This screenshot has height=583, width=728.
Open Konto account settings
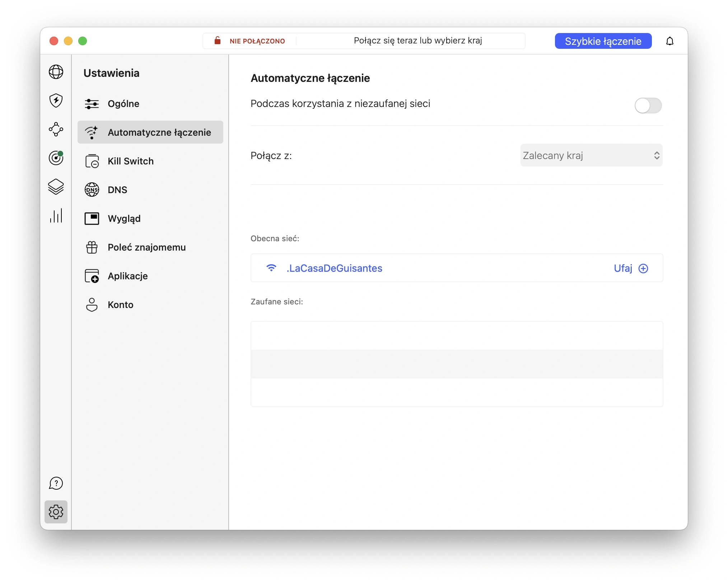pos(150,305)
